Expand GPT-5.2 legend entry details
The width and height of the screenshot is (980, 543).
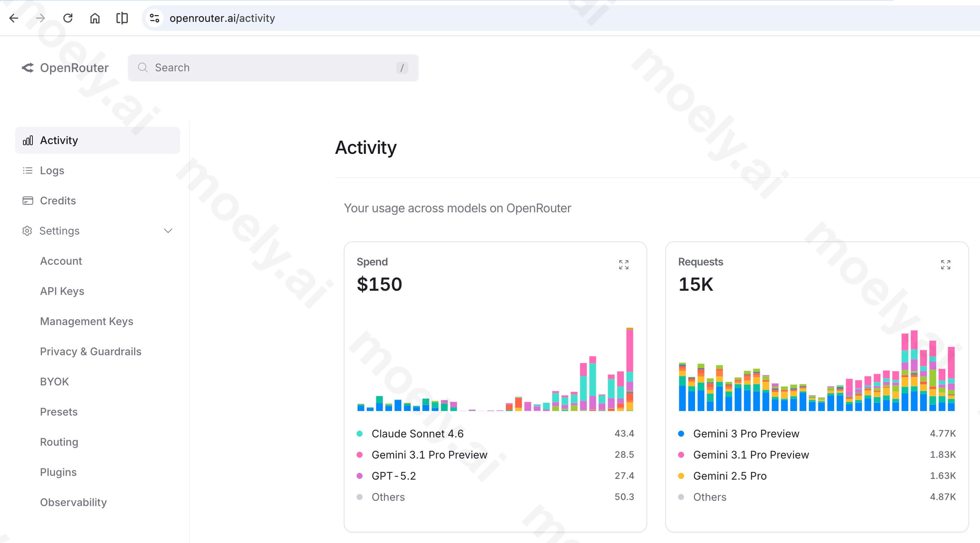(394, 476)
